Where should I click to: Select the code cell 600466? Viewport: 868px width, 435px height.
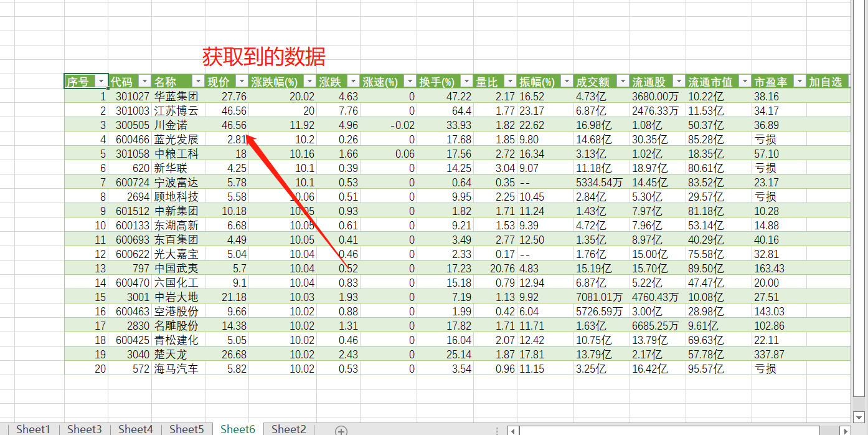click(130, 139)
